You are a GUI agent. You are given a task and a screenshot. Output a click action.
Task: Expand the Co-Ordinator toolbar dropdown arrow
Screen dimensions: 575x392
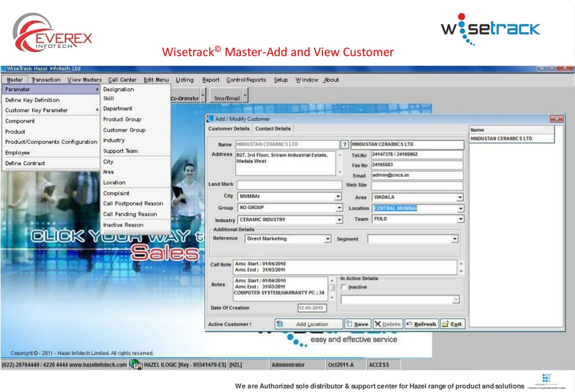tap(203, 95)
